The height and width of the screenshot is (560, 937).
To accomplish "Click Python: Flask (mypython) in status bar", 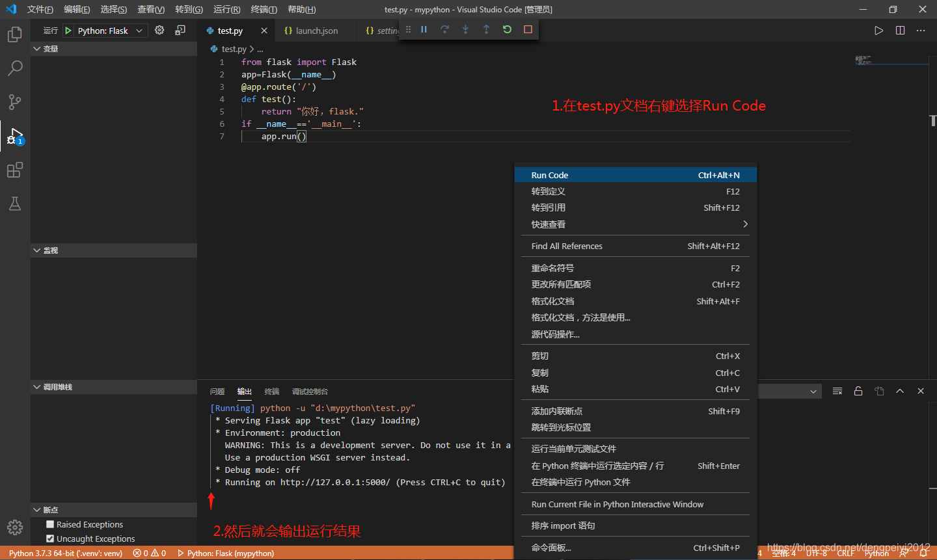I will point(226,553).
